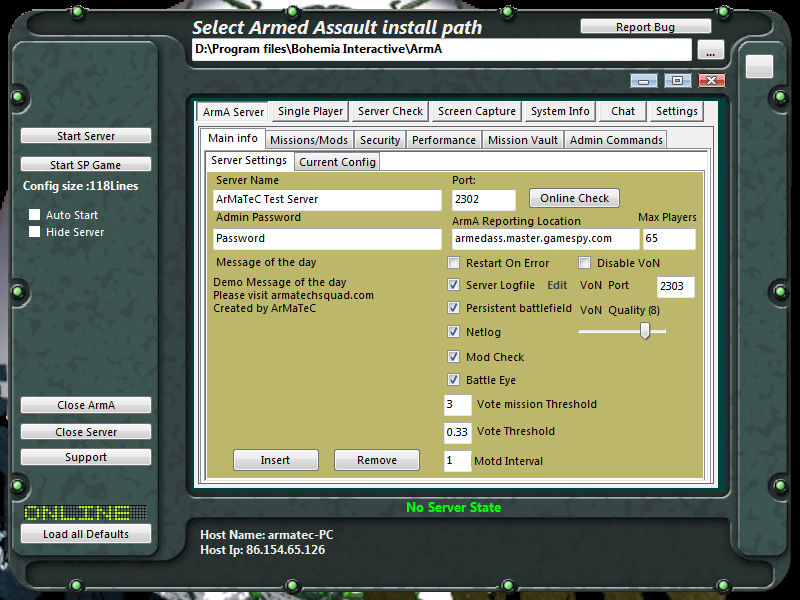
Task: Uncheck the Netlog checkbox
Action: [x=453, y=332]
